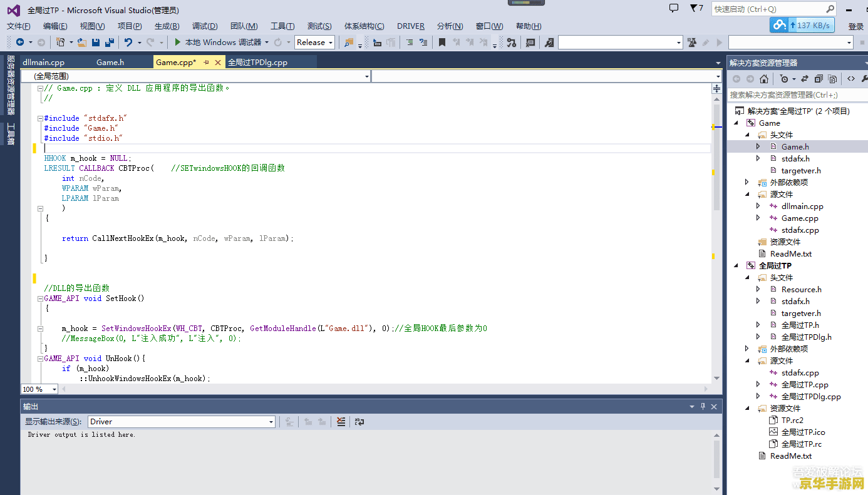Click the split editor window handle
Screen dimensions: 868x495
pyautogui.click(x=717, y=89)
